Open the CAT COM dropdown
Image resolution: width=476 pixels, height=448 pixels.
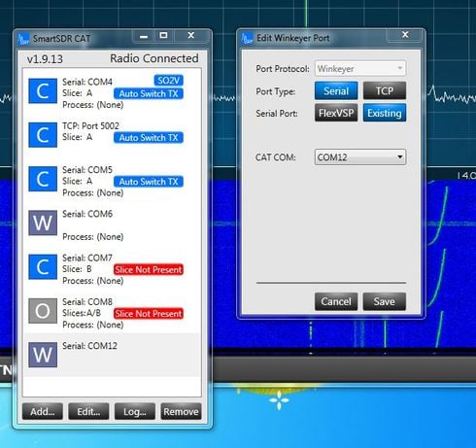click(x=360, y=157)
